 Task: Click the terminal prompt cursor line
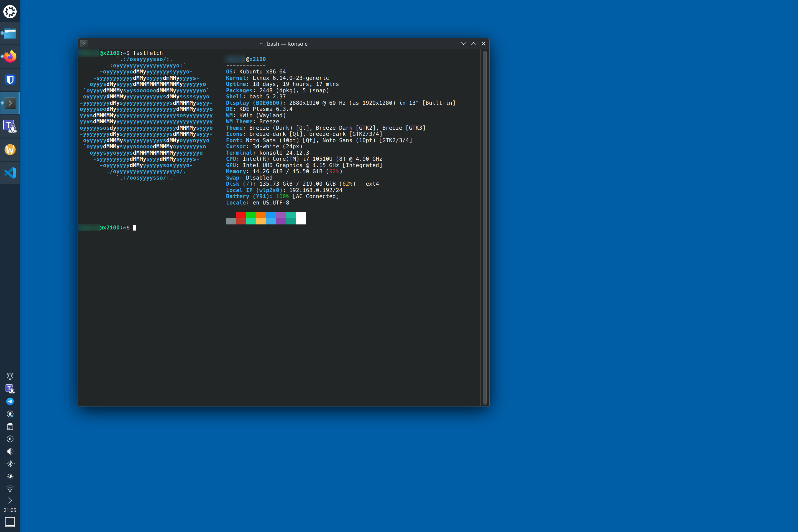coord(107,228)
